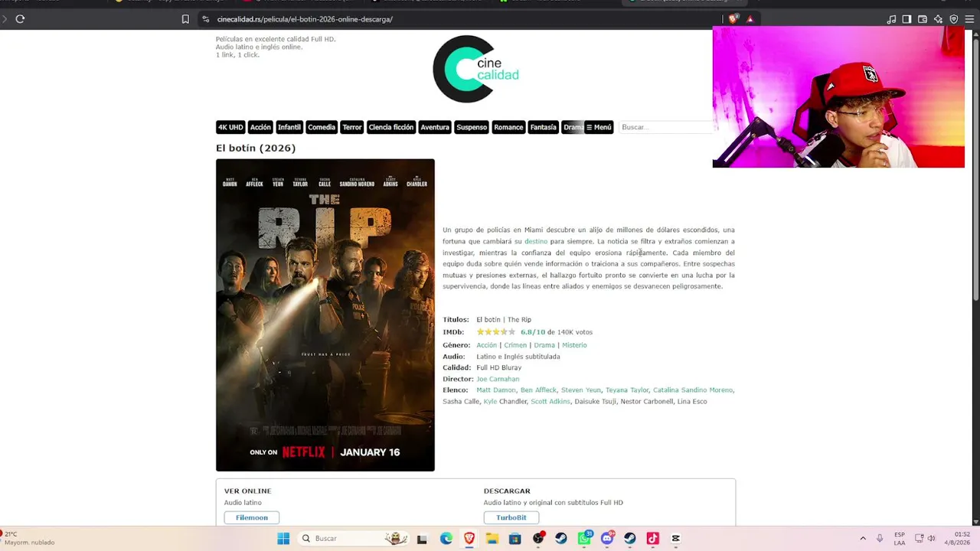This screenshot has height=551, width=980.
Task: Open the Misterio genre link
Action: (574, 345)
